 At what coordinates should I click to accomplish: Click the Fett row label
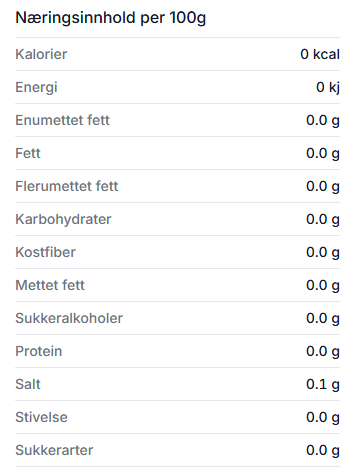(28, 153)
